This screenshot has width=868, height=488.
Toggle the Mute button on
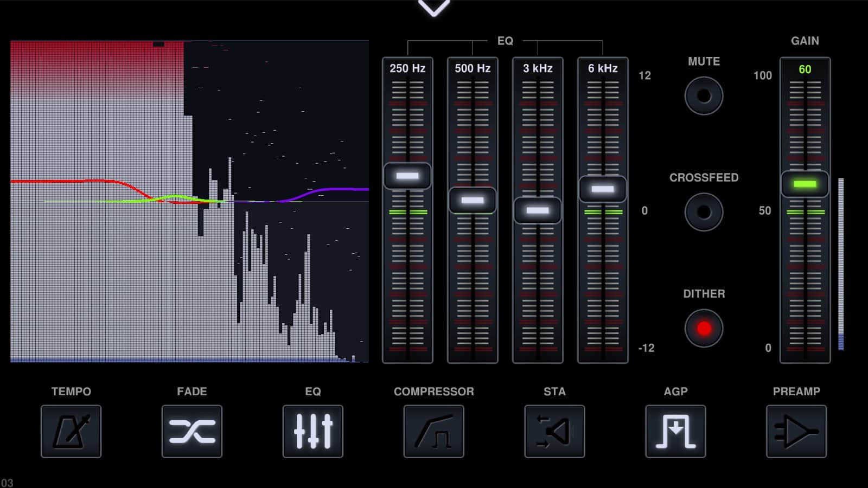pos(704,96)
